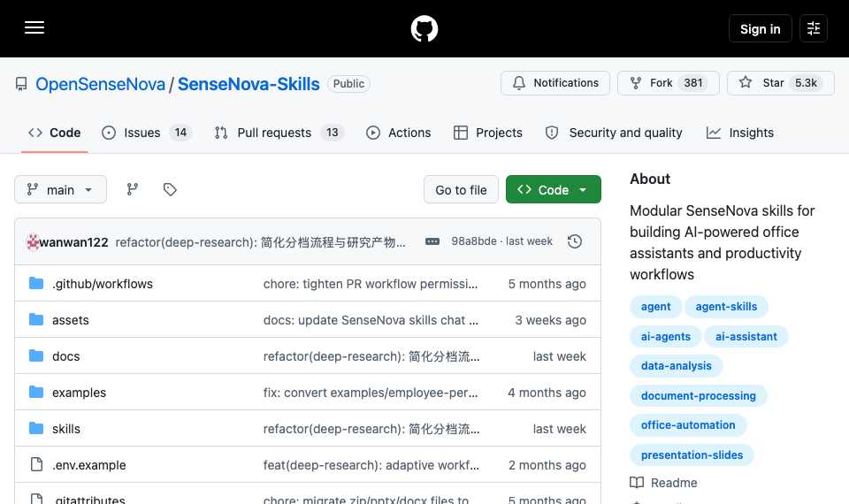Select the 'office-automation' topic tag
The width and height of the screenshot is (849, 504).
pyautogui.click(x=688, y=425)
